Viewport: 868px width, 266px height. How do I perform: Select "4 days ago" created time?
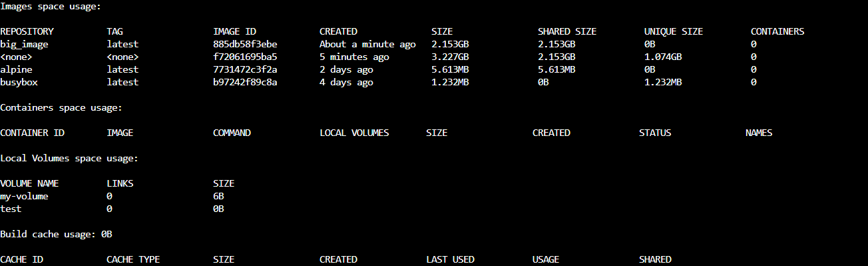(346, 82)
